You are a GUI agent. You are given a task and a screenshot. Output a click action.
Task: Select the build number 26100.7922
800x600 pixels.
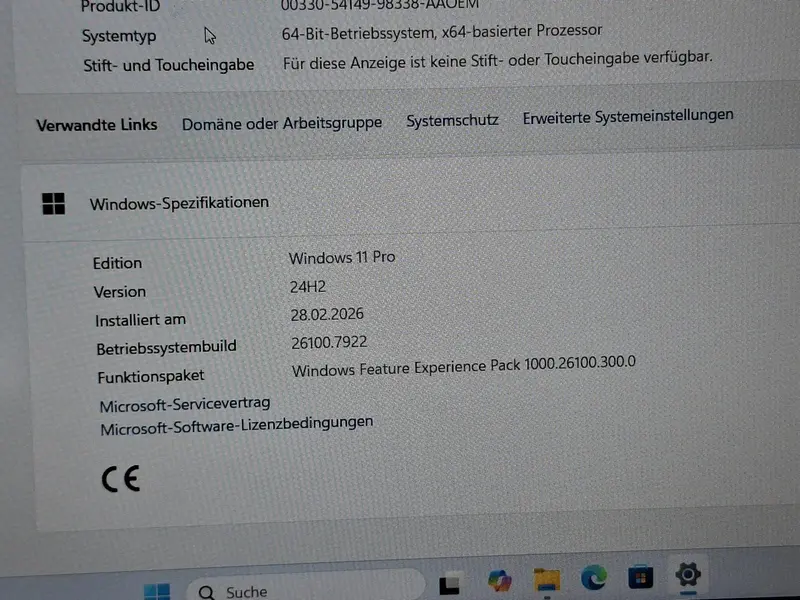[x=329, y=342]
